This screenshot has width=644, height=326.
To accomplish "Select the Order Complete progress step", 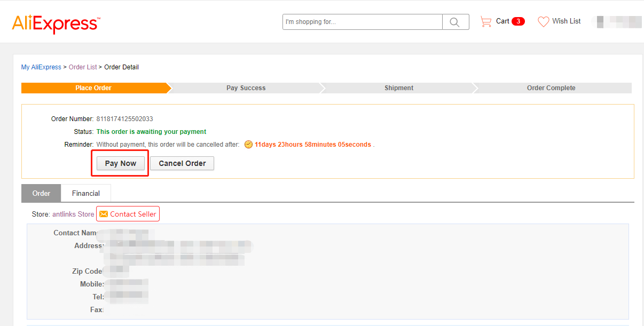I will (x=551, y=88).
